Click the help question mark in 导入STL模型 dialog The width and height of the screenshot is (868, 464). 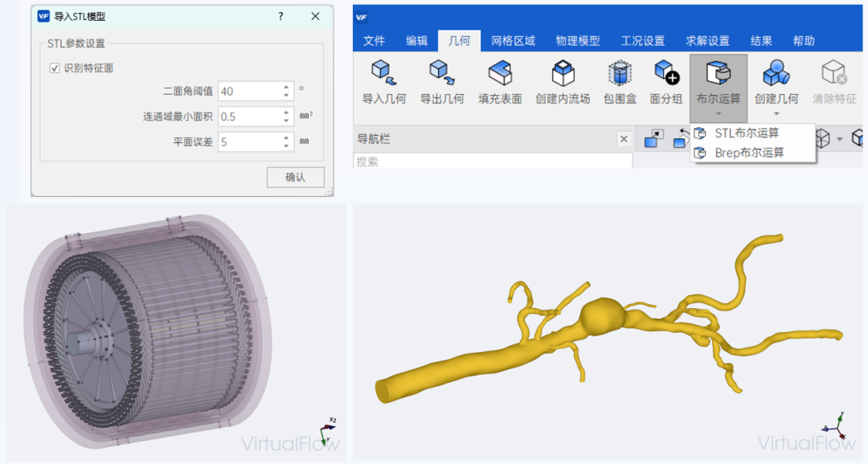coord(280,17)
